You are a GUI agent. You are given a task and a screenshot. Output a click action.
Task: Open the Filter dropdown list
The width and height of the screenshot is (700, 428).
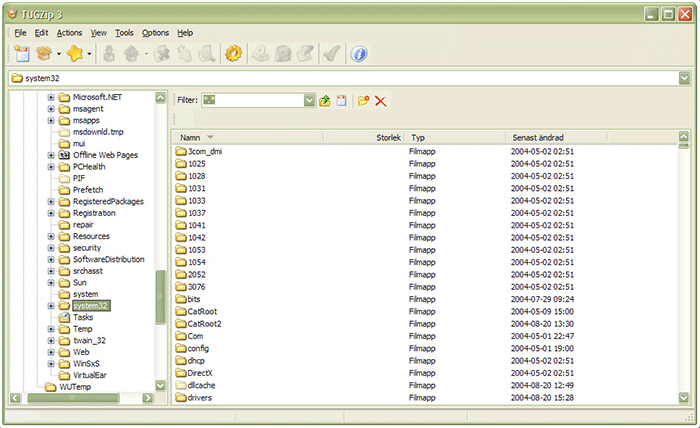point(310,101)
